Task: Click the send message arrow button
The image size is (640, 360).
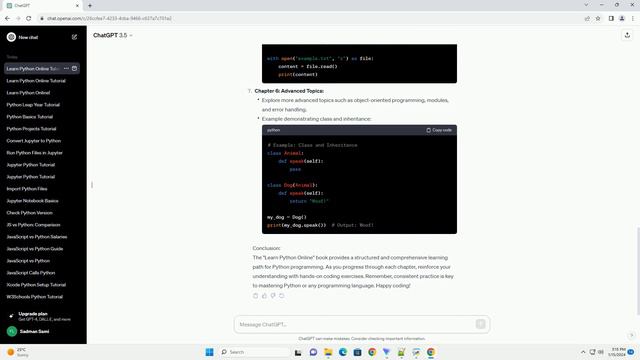Action: (480, 324)
